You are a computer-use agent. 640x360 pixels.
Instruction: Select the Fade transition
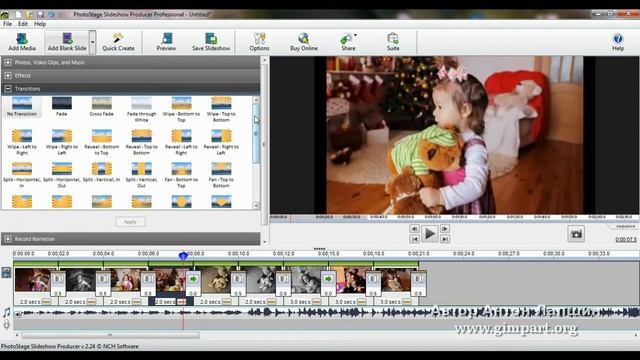point(62,107)
